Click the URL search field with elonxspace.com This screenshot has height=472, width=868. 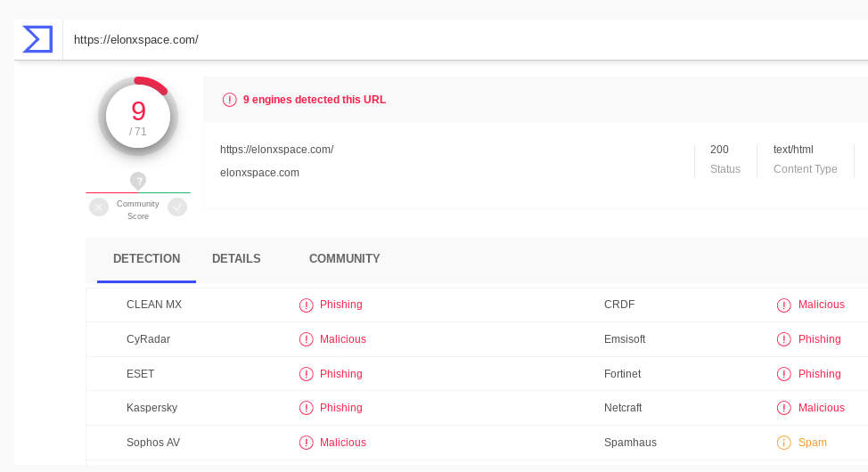coord(465,40)
